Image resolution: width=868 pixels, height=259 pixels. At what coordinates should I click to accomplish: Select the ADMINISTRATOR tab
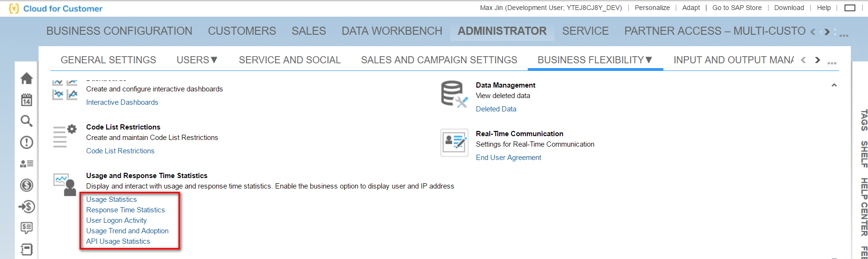point(502,31)
